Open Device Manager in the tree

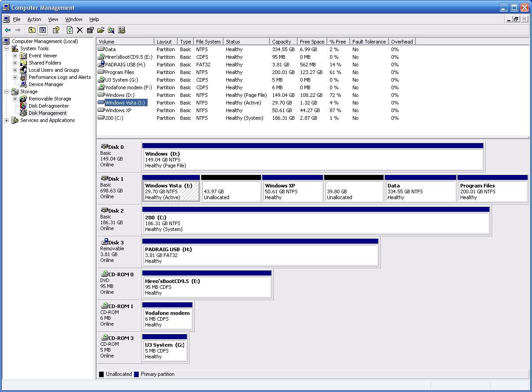point(46,84)
